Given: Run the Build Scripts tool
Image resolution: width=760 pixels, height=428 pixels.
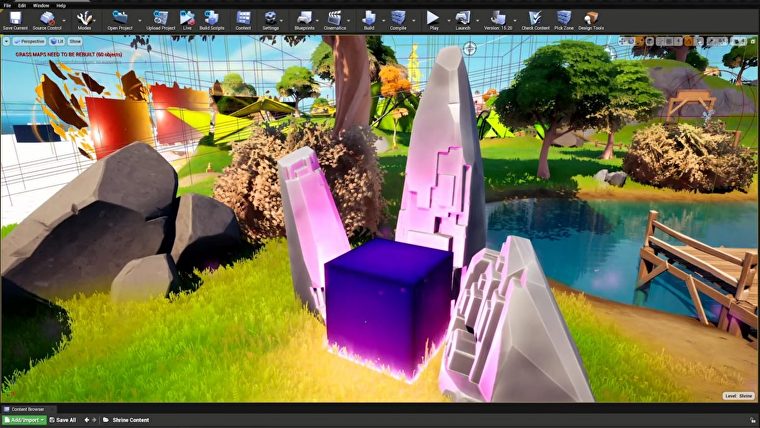Looking at the screenshot, I should [x=212, y=21].
